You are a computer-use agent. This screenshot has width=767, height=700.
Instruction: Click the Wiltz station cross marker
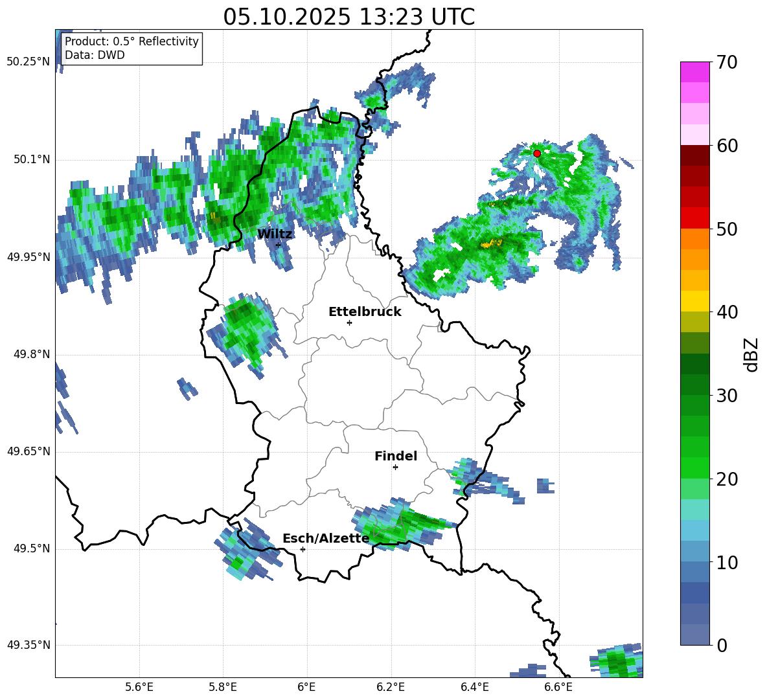279,245
